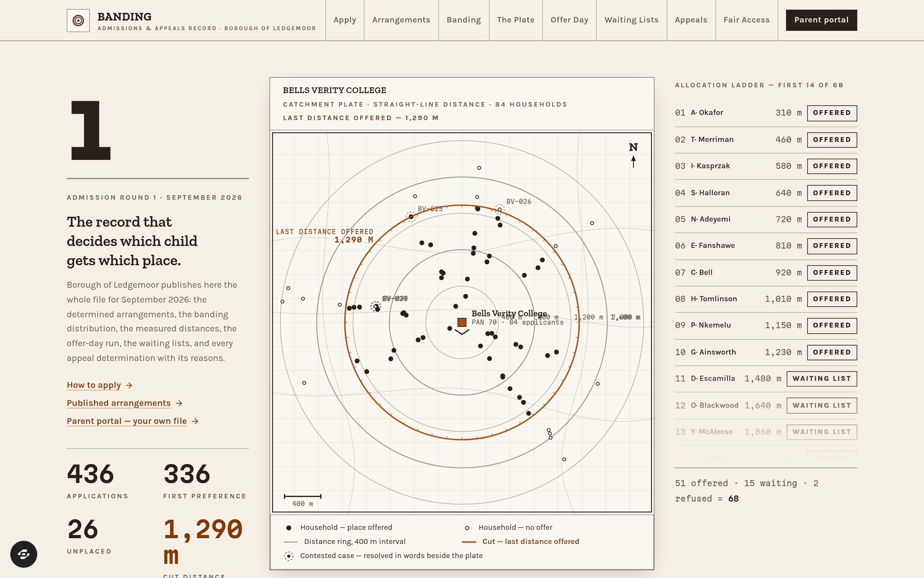Select the I. Kasprzak row name
Image resolution: width=924 pixels, height=578 pixels.
[710, 166]
